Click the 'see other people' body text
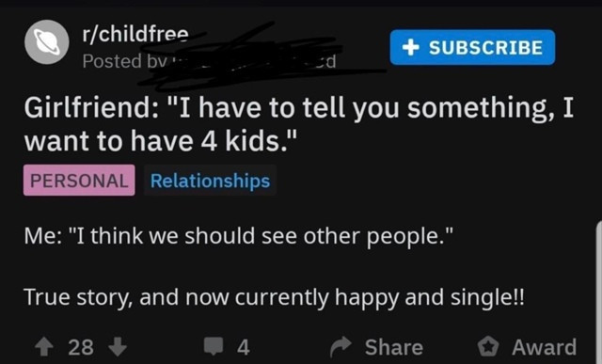 click(238, 236)
